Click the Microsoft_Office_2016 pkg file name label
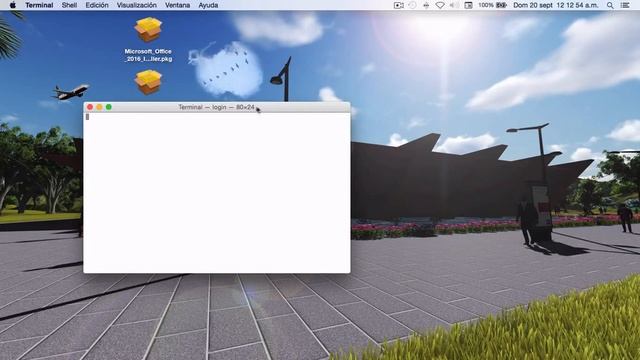This screenshot has width=640, height=360. (148, 55)
